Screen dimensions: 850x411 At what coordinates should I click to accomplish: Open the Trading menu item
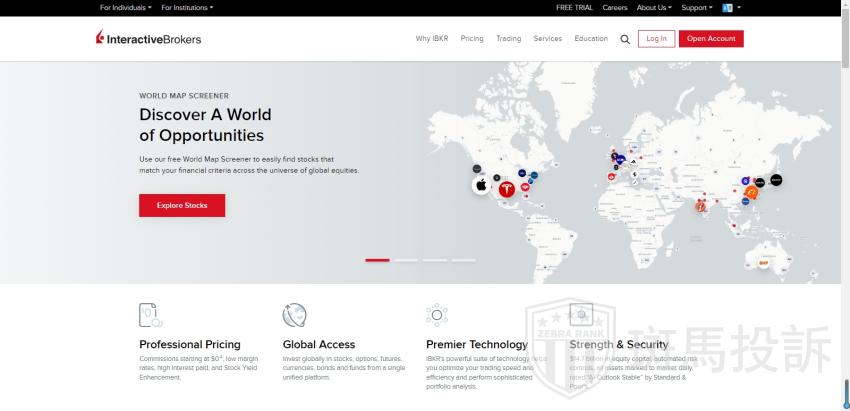(x=508, y=39)
